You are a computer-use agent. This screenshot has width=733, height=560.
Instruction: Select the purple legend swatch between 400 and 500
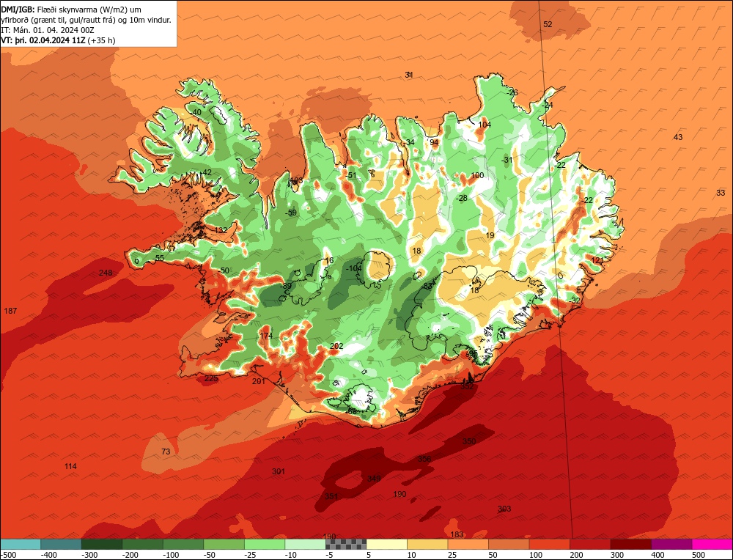pos(671,544)
